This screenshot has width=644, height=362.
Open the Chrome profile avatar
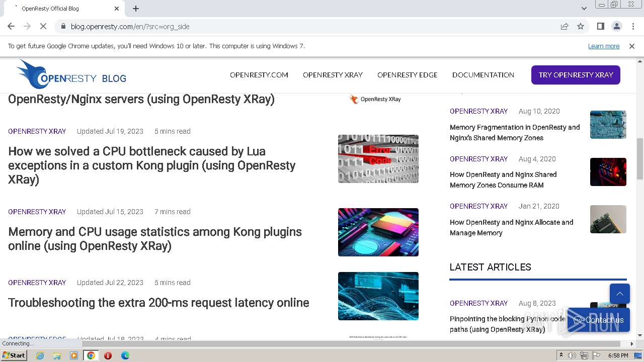pyautogui.click(x=616, y=26)
